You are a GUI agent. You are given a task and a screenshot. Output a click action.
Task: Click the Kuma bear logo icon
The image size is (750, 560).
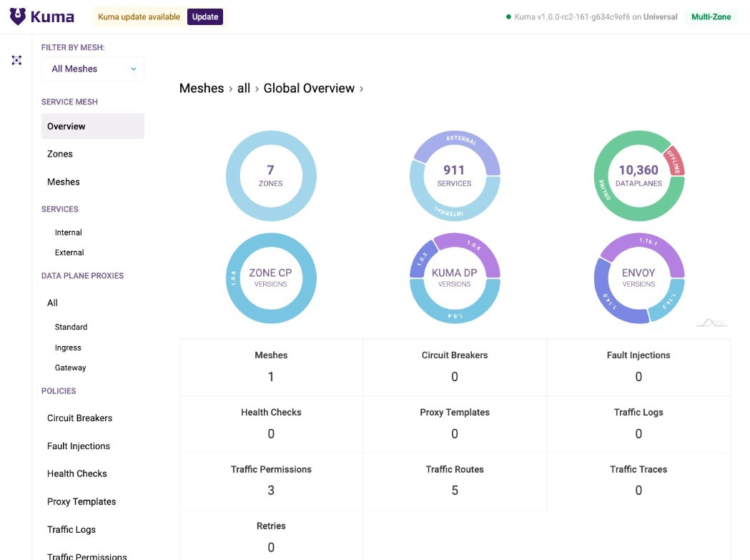click(18, 16)
